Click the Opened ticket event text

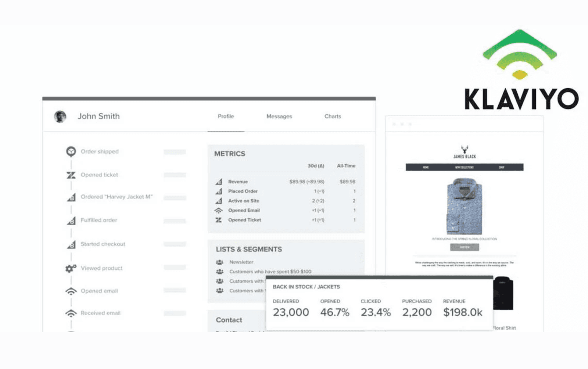pos(99,175)
